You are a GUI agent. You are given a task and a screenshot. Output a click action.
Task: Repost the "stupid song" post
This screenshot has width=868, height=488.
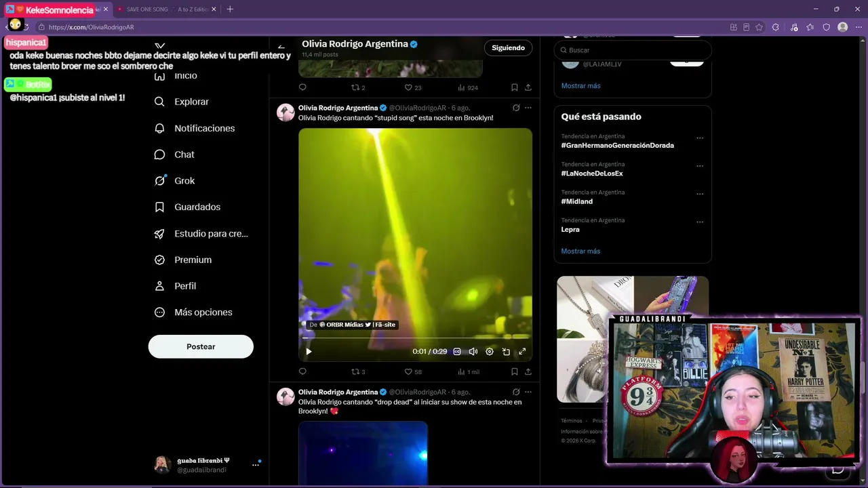pos(355,371)
